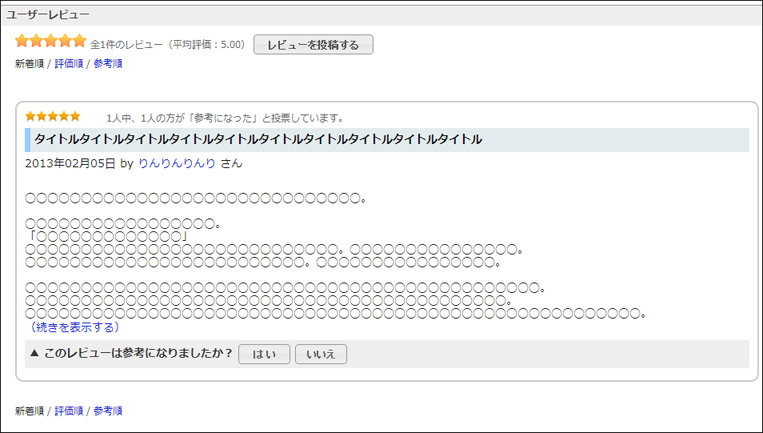Click the このレビューは参考になりましたか? prompt
Image resolution: width=763 pixels, height=433 pixels.
point(138,353)
